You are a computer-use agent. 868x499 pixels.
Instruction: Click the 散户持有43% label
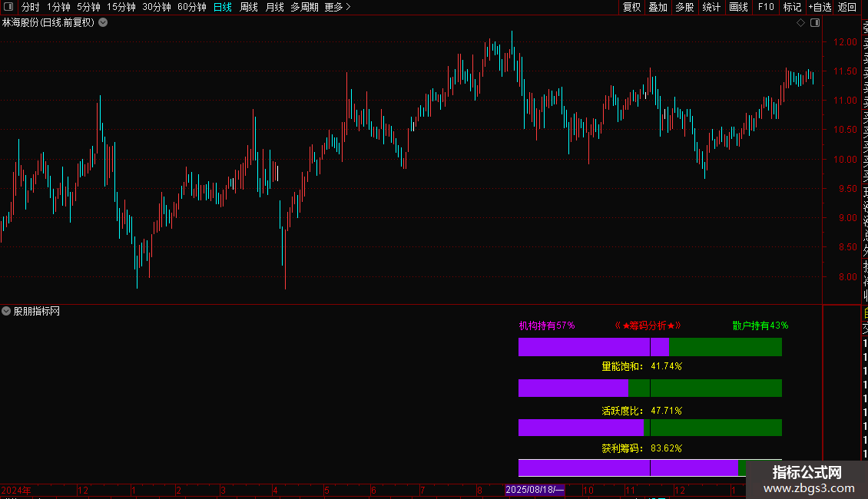coord(760,326)
